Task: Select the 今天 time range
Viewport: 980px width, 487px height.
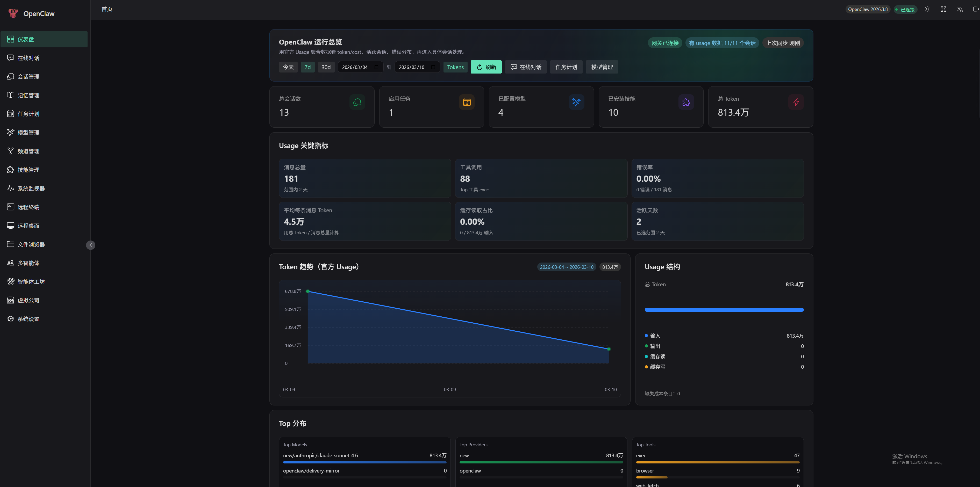Action: [x=288, y=67]
